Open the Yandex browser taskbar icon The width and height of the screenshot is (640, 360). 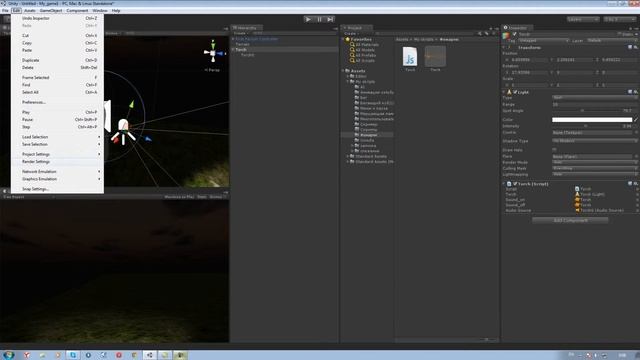click(27, 355)
